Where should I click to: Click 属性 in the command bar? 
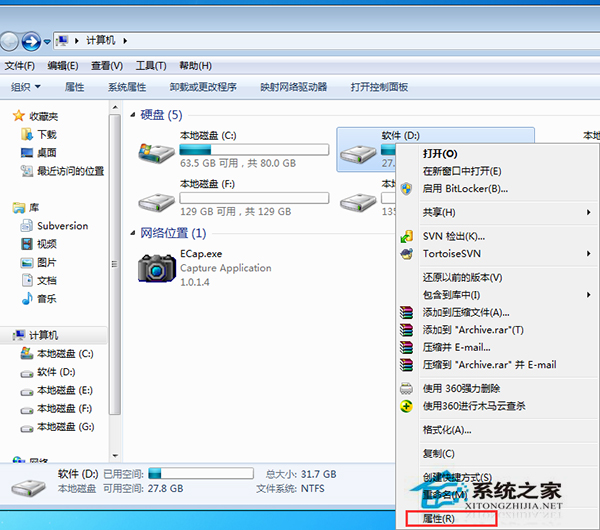(74, 87)
